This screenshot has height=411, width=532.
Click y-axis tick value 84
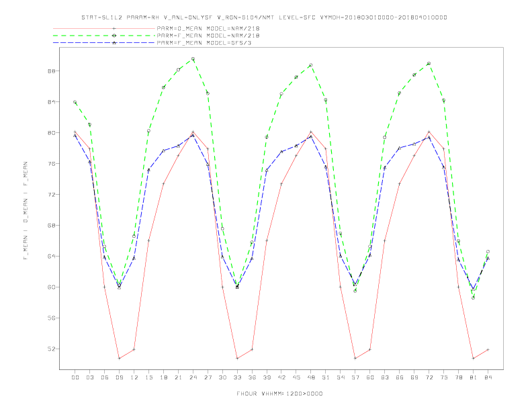[x=51, y=101]
